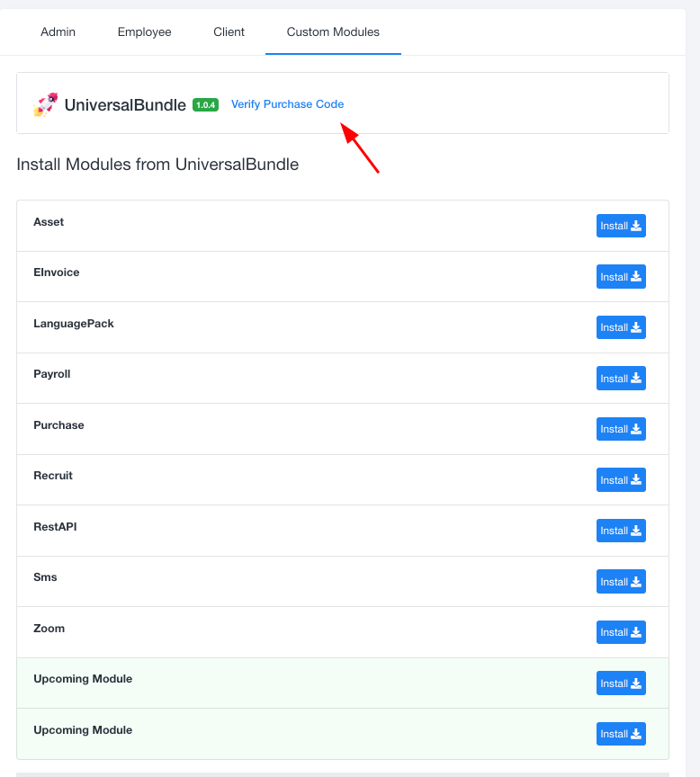Open the Employee tab

pyautogui.click(x=144, y=32)
